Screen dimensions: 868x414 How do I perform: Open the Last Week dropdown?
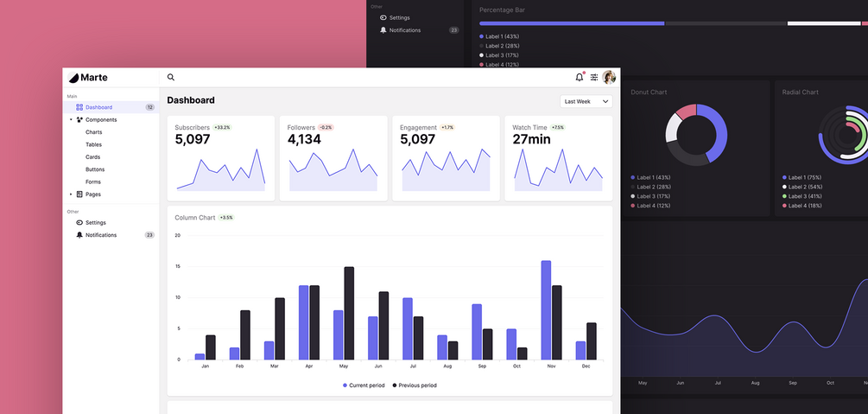pyautogui.click(x=586, y=101)
